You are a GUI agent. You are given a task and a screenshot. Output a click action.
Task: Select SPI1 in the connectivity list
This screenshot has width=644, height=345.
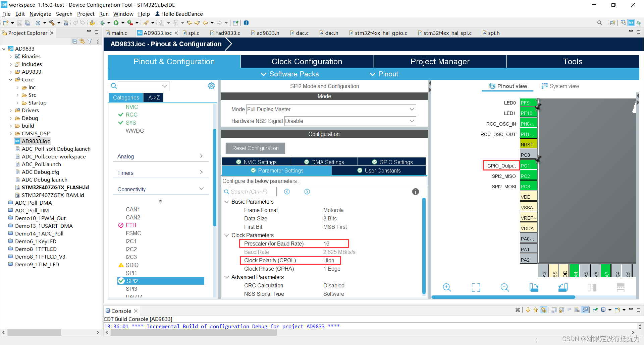pyautogui.click(x=131, y=273)
